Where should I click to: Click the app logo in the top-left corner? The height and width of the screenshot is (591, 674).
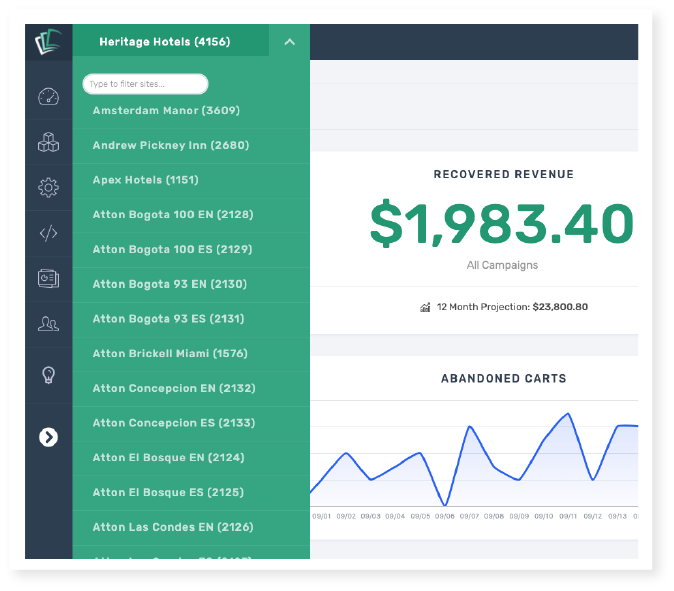(48, 43)
